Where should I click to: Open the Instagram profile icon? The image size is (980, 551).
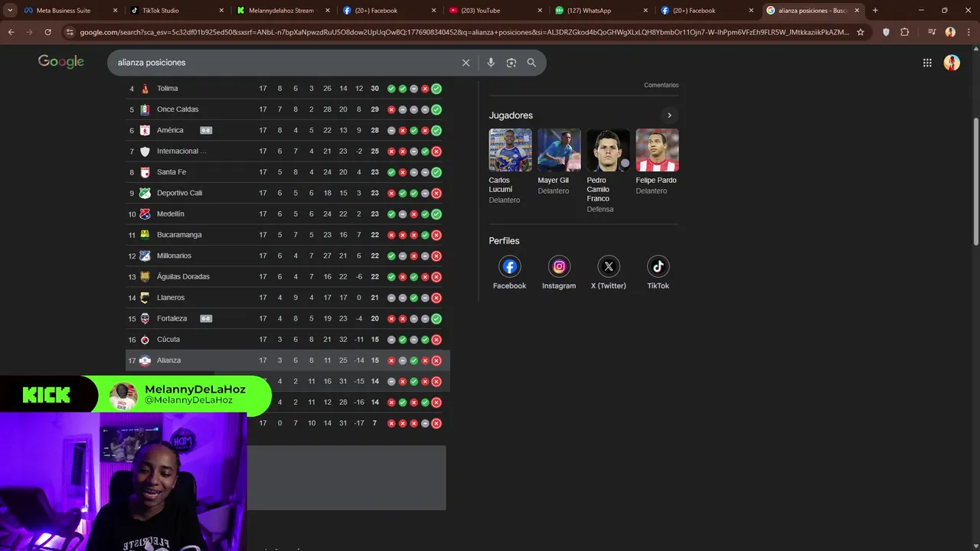[559, 266]
